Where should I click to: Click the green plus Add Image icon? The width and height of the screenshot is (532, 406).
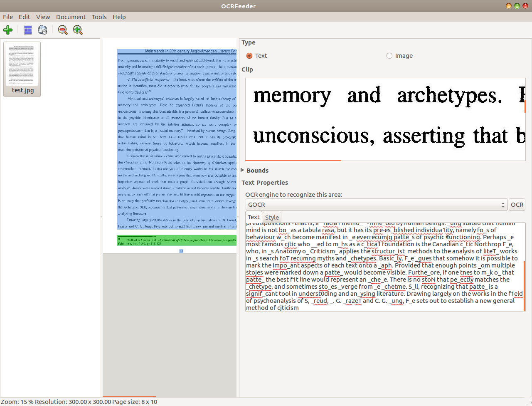pos(8,30)
